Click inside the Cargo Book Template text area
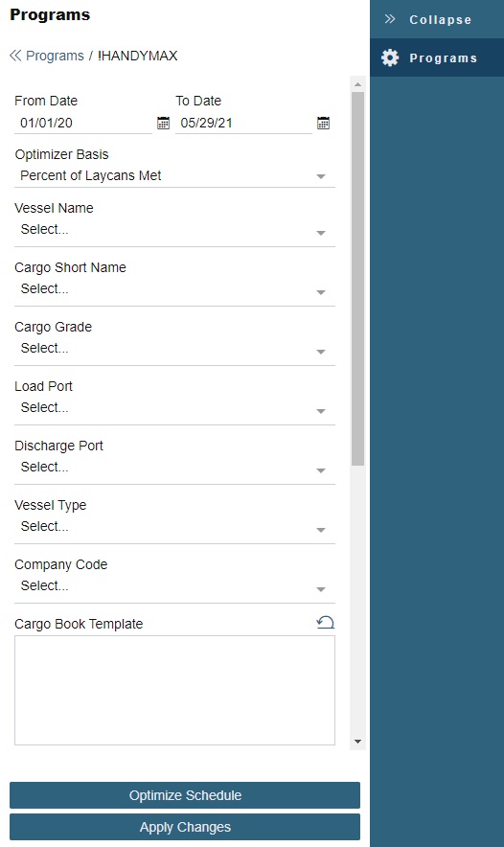Viewport: 504px width, 847px height. [x=174, y=691]
